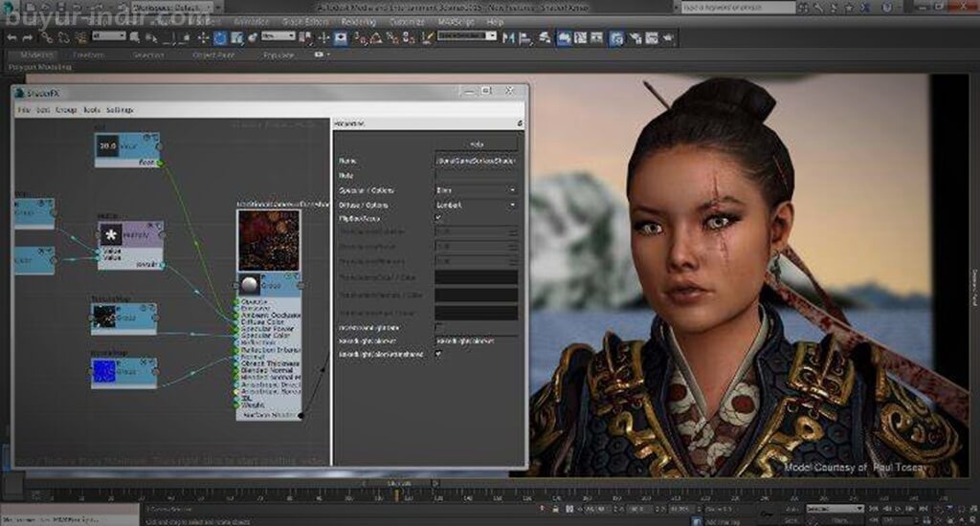The height and width of the screenshot is (526, 980).
Task: Open the key mode Selected dropdown
Action: click(835, 509)
